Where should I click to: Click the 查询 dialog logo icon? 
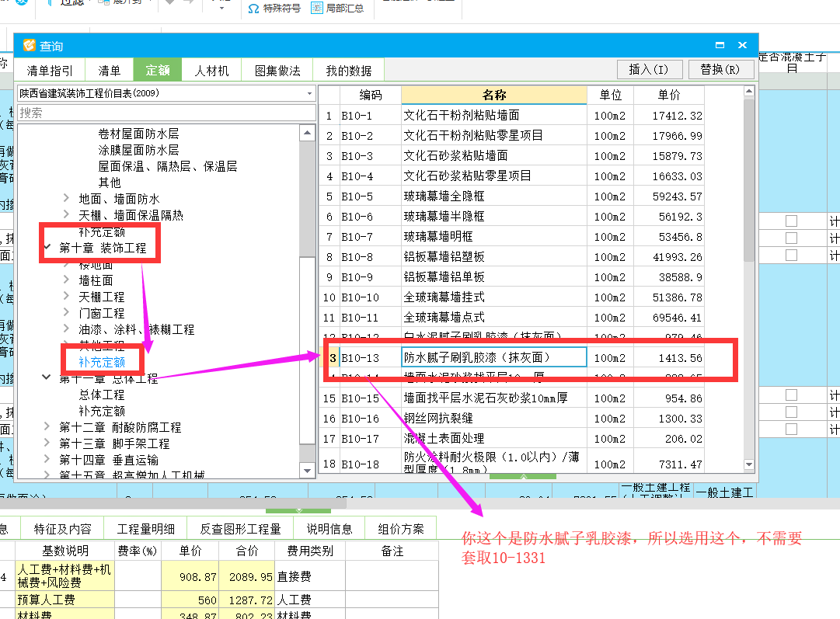click(x=29, y=46)
